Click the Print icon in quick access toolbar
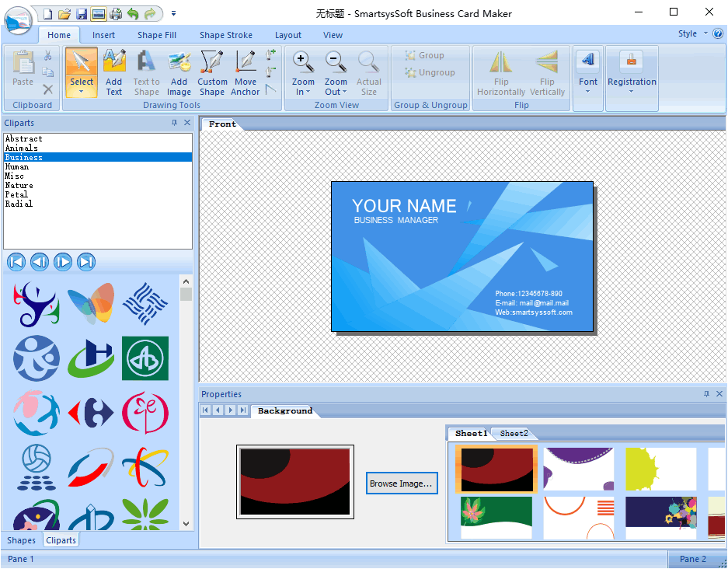The width and height of the screenshot is (728, 569). pyautogui.click(x=116, y=13)
